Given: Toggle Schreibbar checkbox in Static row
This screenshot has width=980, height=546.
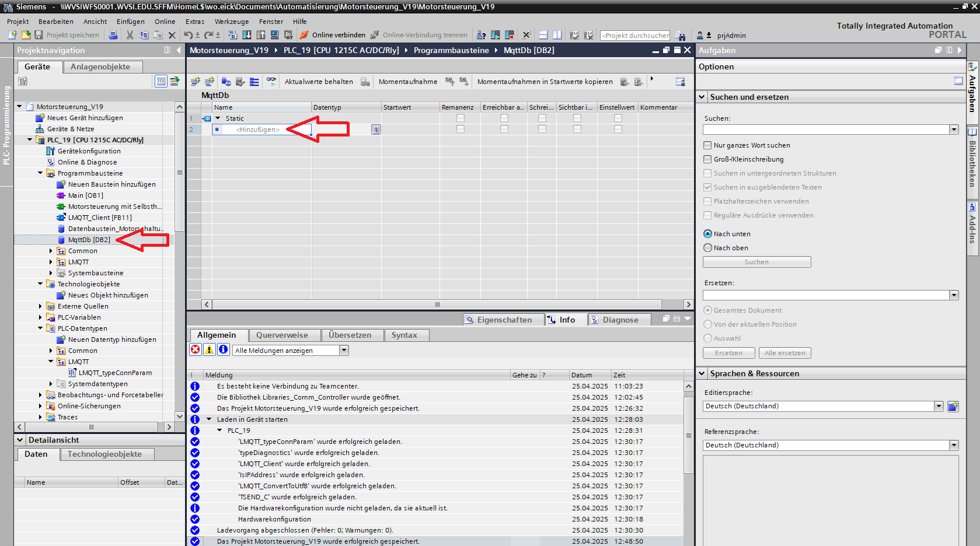Looking at the screenshot, I should coord(542,118).
